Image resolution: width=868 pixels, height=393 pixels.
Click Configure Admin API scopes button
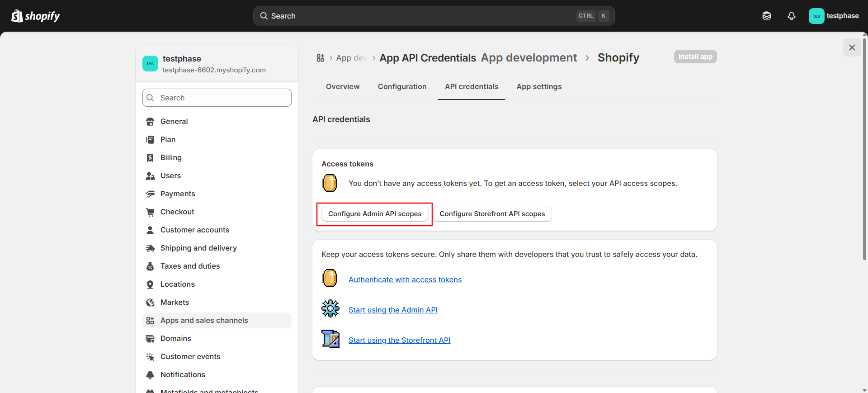coord(375,214)
